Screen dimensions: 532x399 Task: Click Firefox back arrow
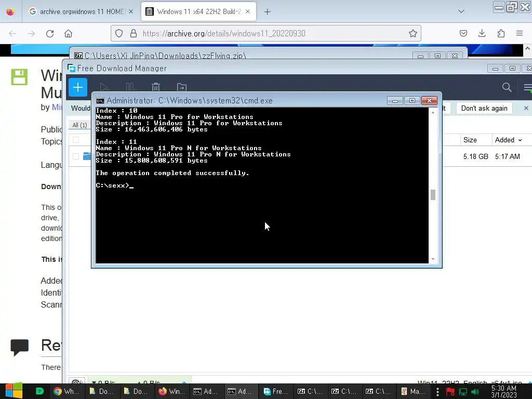(12, 34)
